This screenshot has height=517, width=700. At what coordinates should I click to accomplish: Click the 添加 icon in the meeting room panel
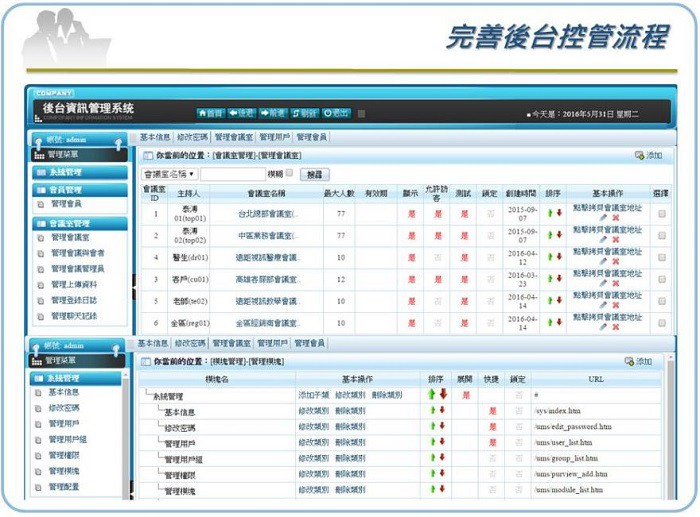pyautogui.click(x=648, y=156)
